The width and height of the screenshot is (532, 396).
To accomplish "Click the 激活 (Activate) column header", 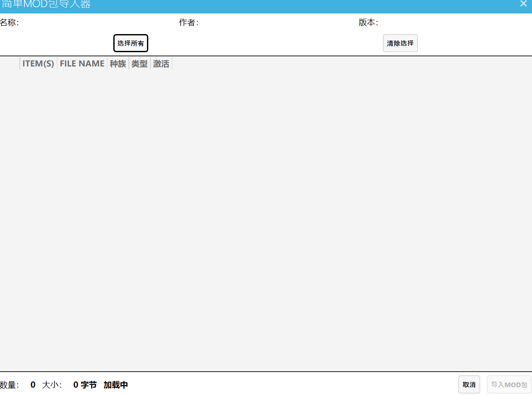I will (x=161, y=63).
